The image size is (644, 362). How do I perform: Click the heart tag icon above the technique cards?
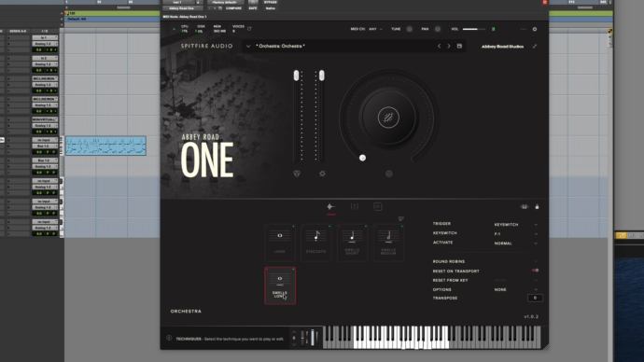pyautogui.click(x=400, y=218)
